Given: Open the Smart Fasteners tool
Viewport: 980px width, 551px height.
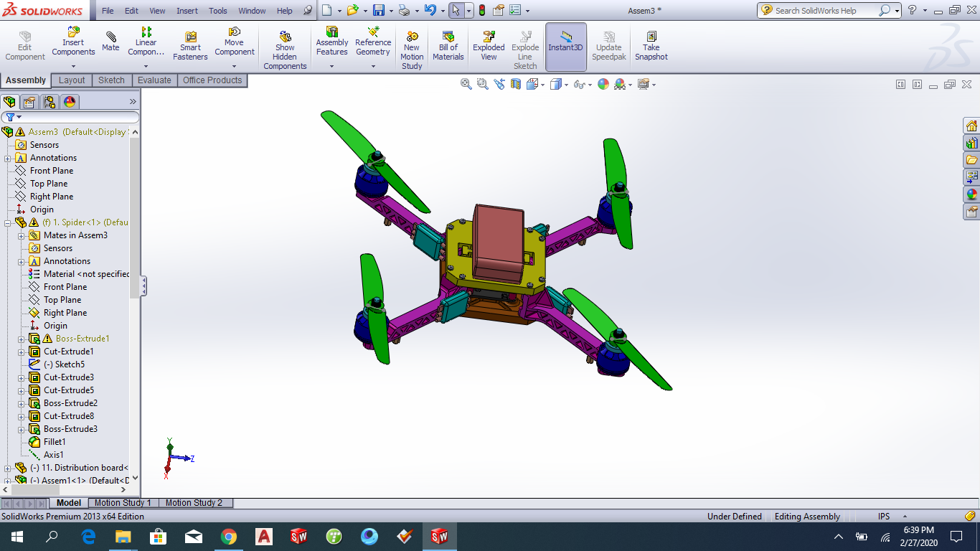Looking at the screenshot, I should [x=190, y=45].
